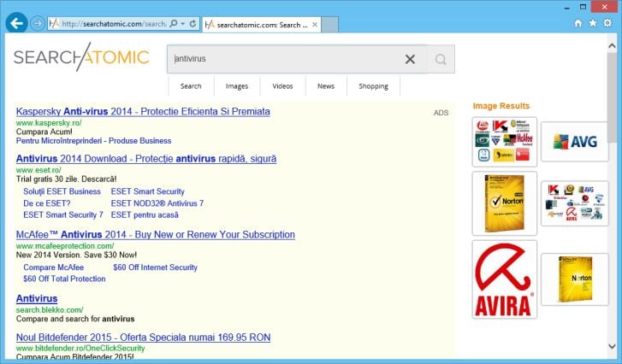
Task: Select the searchatomic.com Search tab
Action: click(x=261, y=25)
